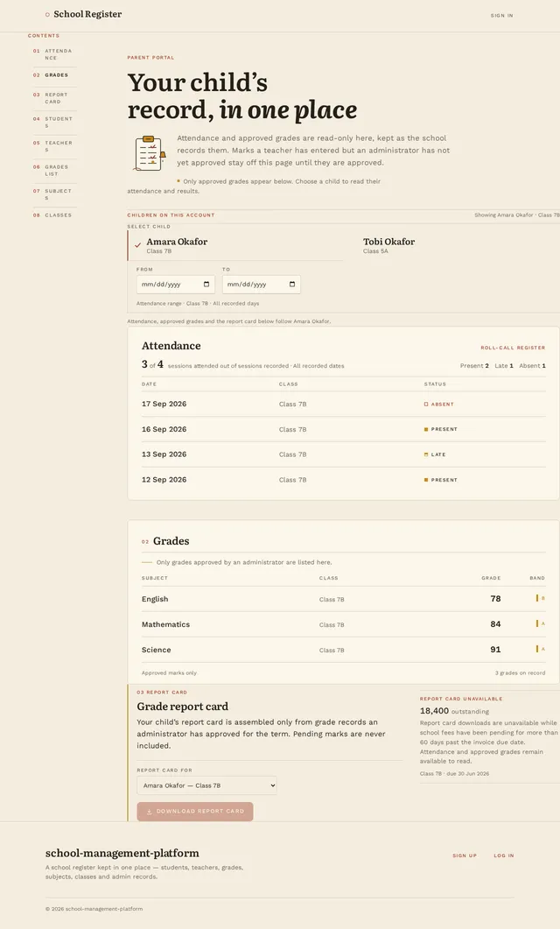Jump to Grades in contents

[54, 75]
